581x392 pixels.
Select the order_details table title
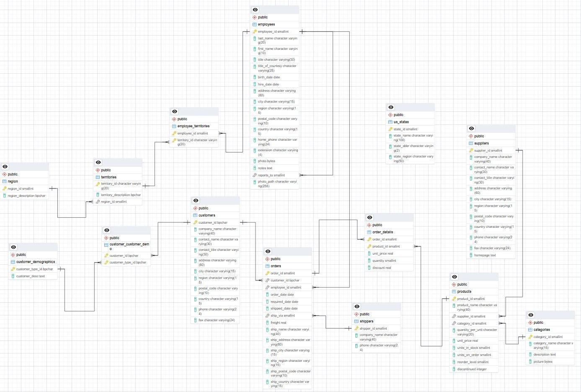click(x=382, y=232)
